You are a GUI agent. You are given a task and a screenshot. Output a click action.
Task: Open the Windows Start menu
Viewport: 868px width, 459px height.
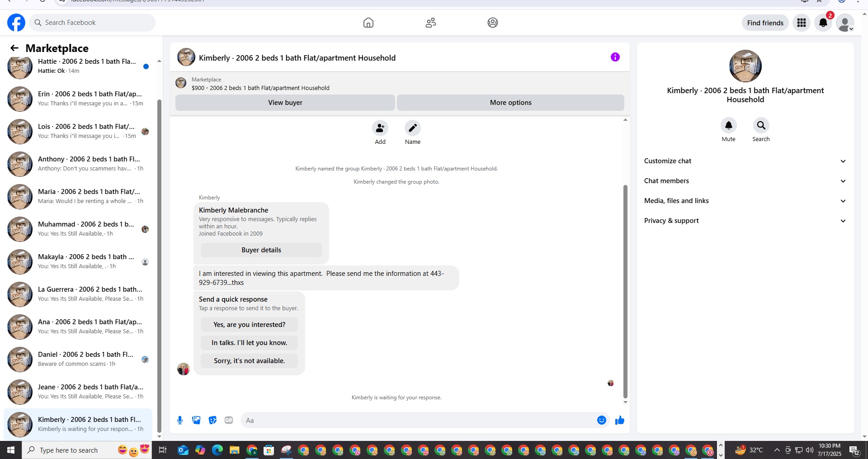click(11, 450)
